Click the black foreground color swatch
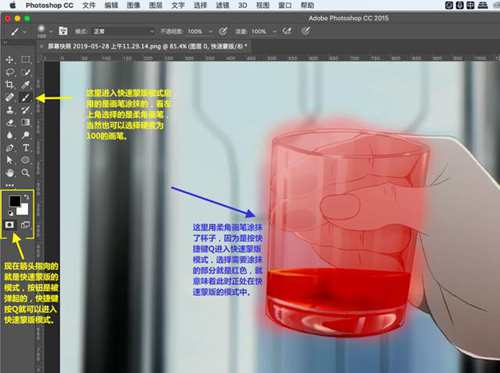 (x=14, y=201)
